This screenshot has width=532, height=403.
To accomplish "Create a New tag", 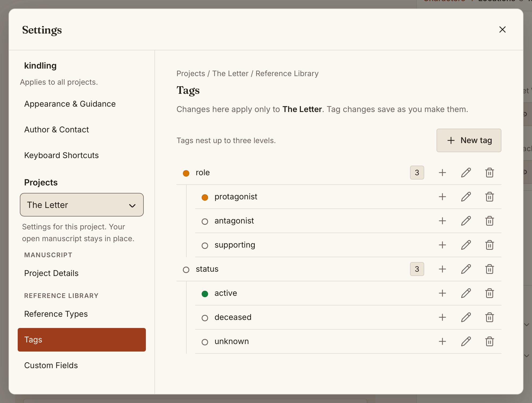I will click(469, 140).
